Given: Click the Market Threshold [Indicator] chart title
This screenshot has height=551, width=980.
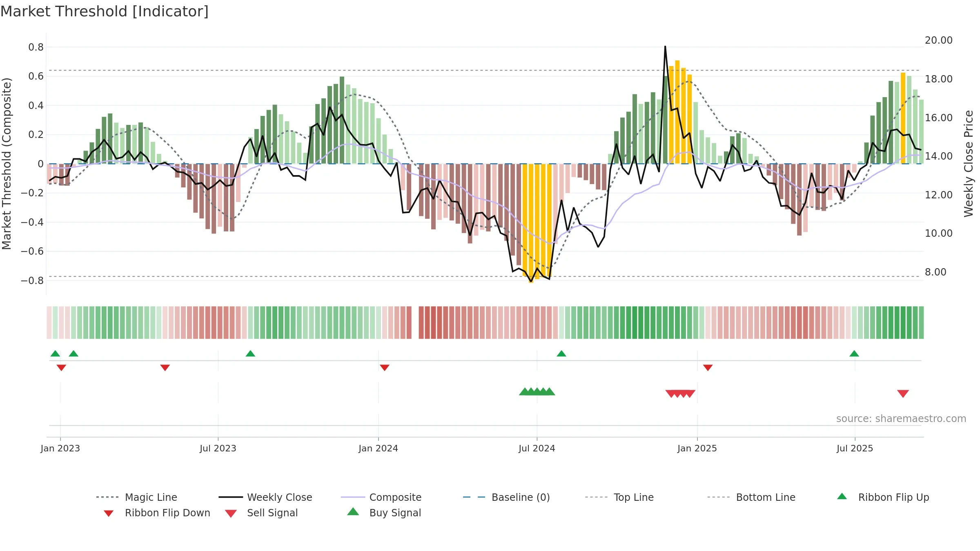Looking at the screenshot, I should 105,11.
